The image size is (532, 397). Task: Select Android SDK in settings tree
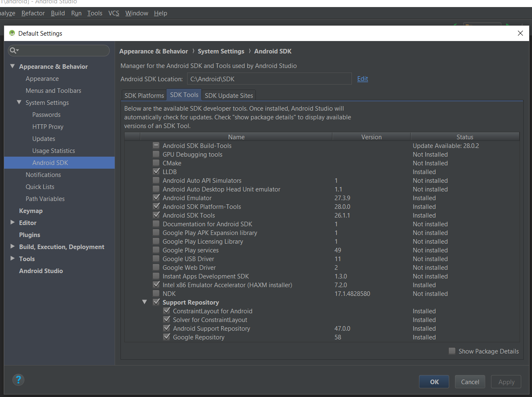pos(59,163)
